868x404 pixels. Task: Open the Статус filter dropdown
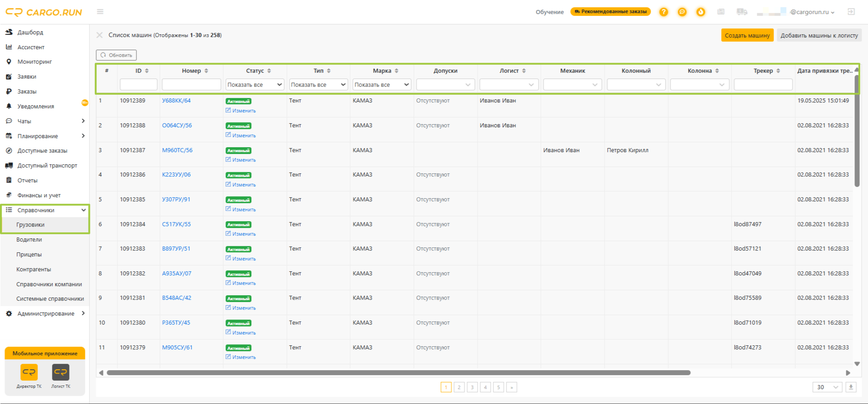tap(255, 84)
